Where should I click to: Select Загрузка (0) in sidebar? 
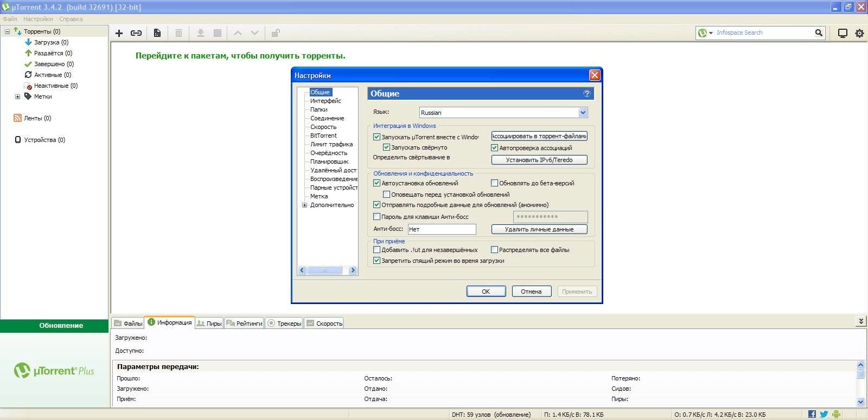(51, 42)
